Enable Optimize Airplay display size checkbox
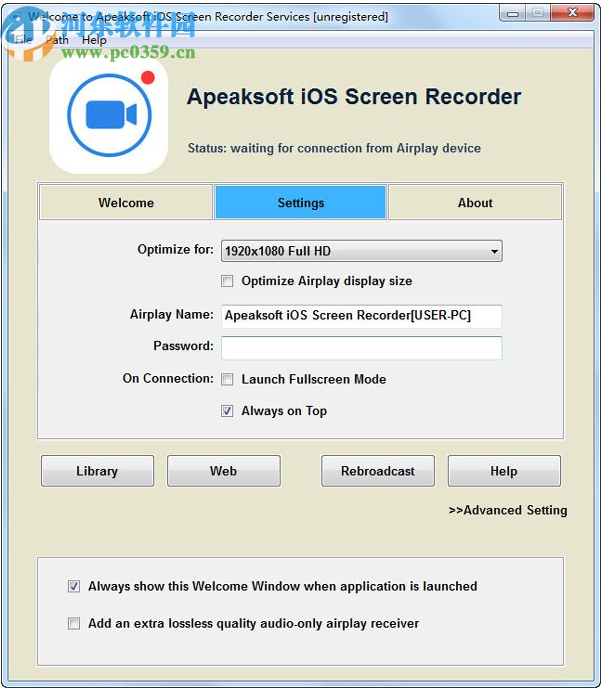The image size is (604, 690). [227, 281]
